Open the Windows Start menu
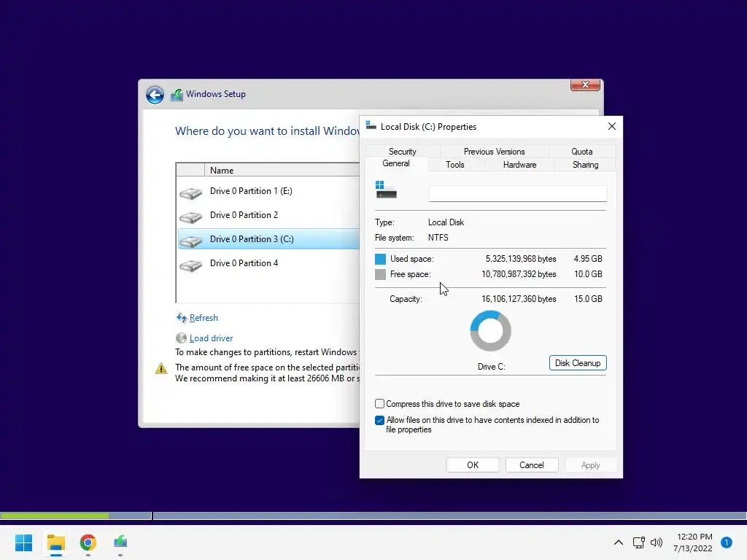This screenshot has height=560, width=747. pyautogui.click(x=23, y=542)
